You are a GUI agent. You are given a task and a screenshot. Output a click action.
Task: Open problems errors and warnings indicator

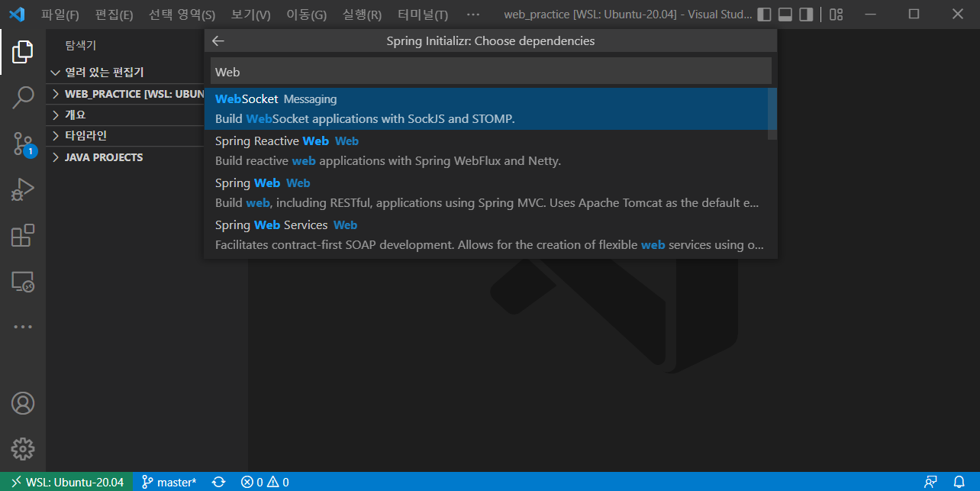tap(265, 482)
